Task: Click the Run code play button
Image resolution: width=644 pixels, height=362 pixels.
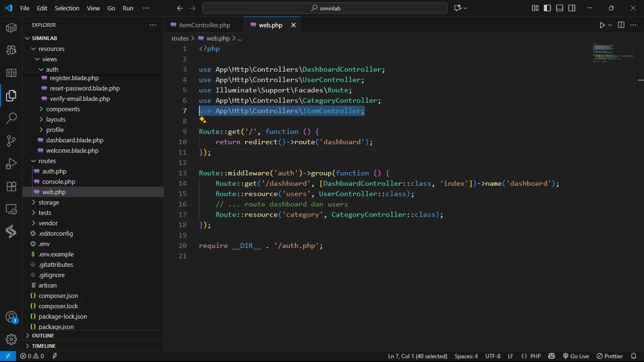Action: click(x=602, y=25)
